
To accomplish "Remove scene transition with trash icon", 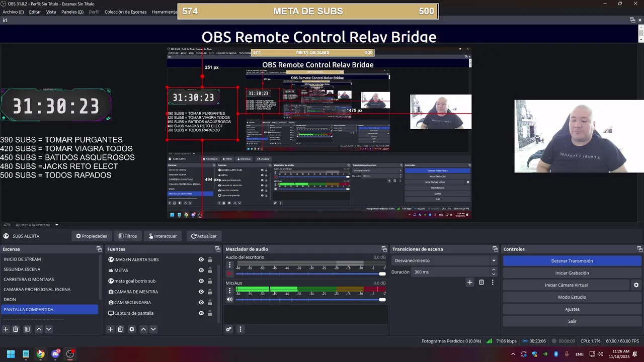I will [x=481, y=283].
